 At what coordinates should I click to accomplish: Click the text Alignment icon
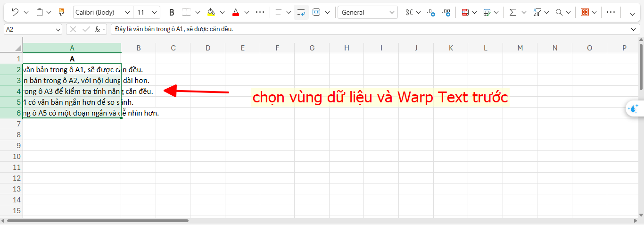click(279, 12)
